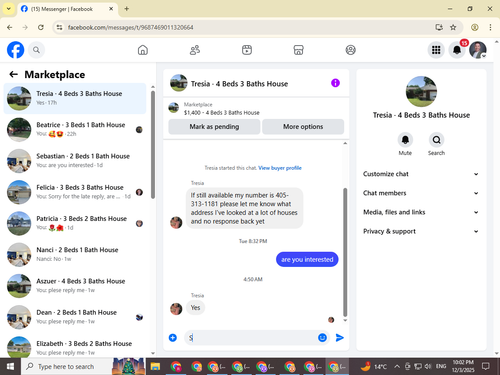The image size is (500, 375).
Task: Click the More options button
Action: pyautogui.click(x=303, y=127)
